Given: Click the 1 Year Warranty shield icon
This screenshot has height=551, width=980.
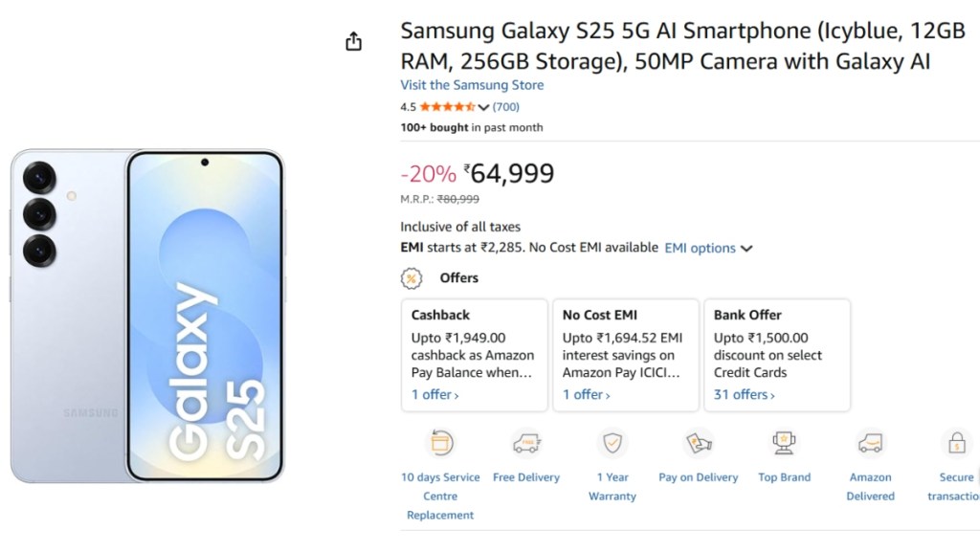Looking at the screenshot, I should [612, 443].
